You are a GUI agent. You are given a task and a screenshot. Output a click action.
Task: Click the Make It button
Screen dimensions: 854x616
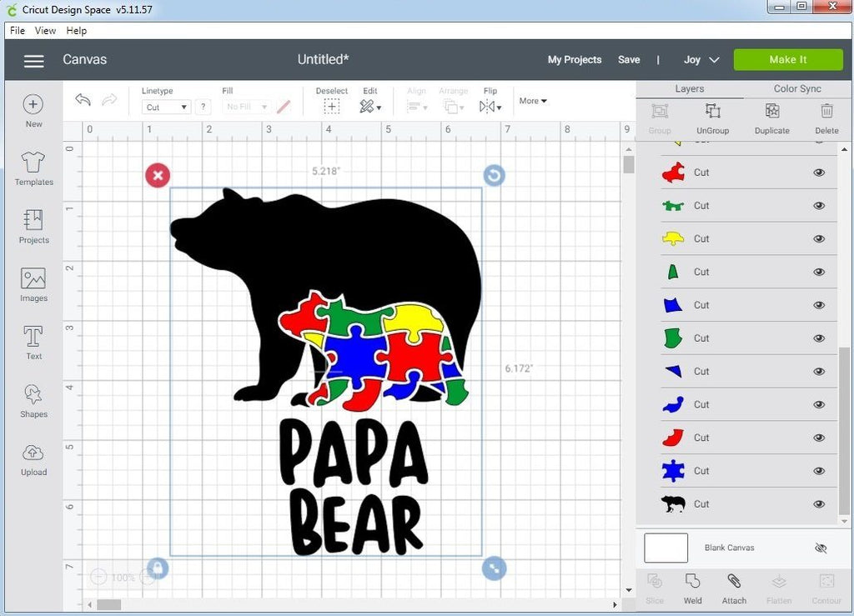[788, 60]
